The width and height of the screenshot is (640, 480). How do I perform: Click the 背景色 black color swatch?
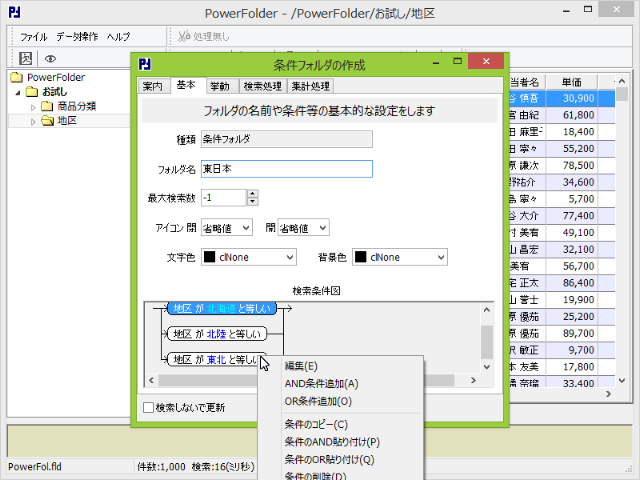point(360,257)
